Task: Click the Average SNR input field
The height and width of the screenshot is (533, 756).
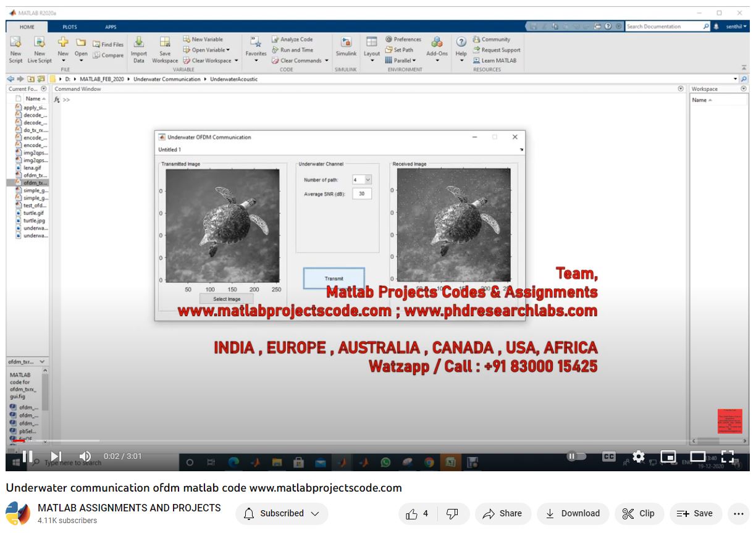Action: click(x=362, y=194)
